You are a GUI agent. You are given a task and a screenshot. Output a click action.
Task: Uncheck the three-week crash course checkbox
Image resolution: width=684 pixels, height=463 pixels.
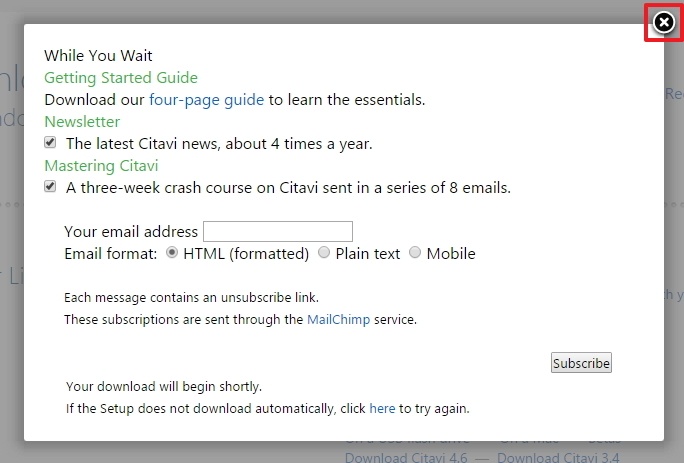51,187
